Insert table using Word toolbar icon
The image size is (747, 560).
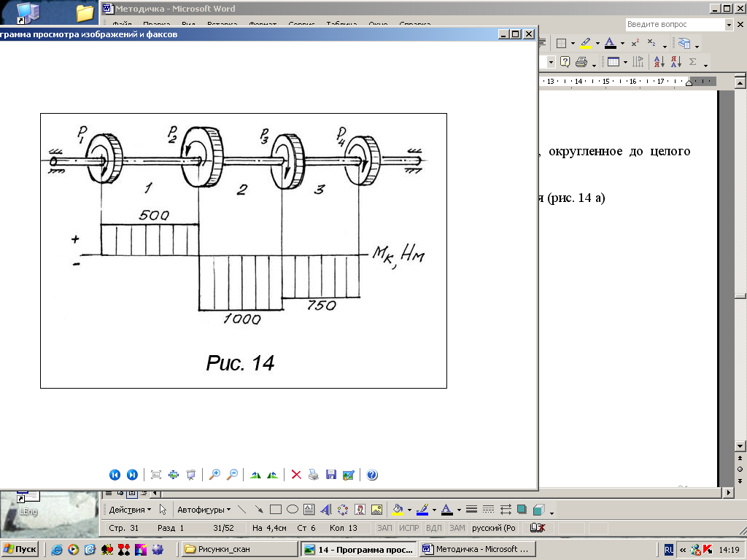click(613, 61)
